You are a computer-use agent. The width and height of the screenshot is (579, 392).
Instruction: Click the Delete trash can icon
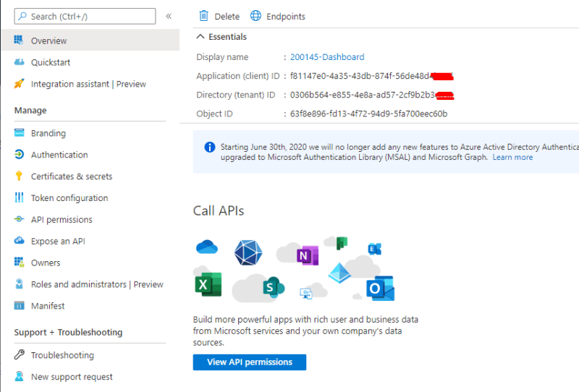coord(203,16)
